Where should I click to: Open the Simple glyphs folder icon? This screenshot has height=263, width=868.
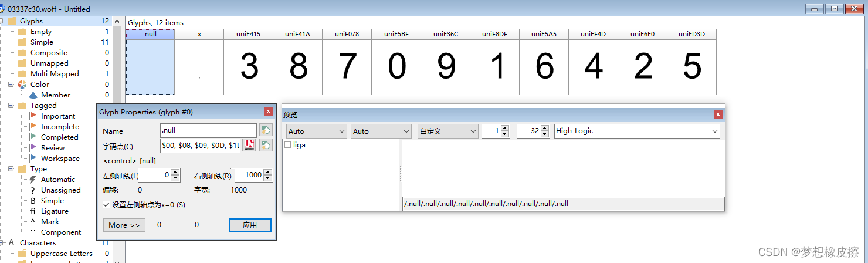click(x=22, y=42)
